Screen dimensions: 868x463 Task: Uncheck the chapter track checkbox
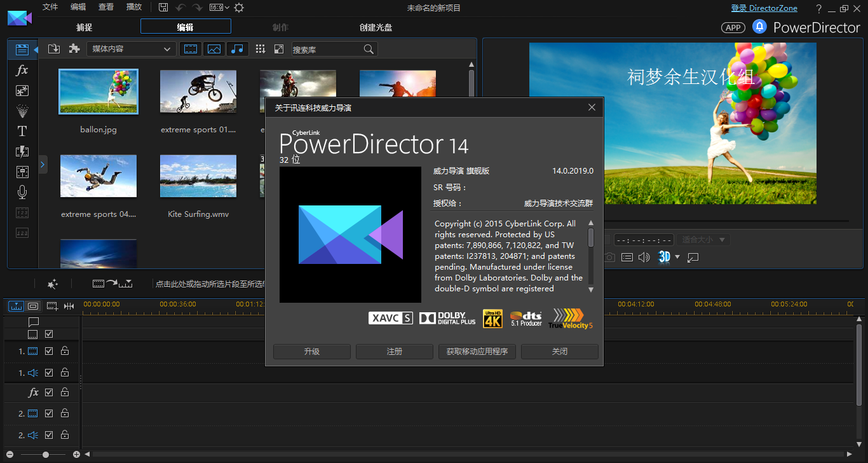tap(49, 334)
